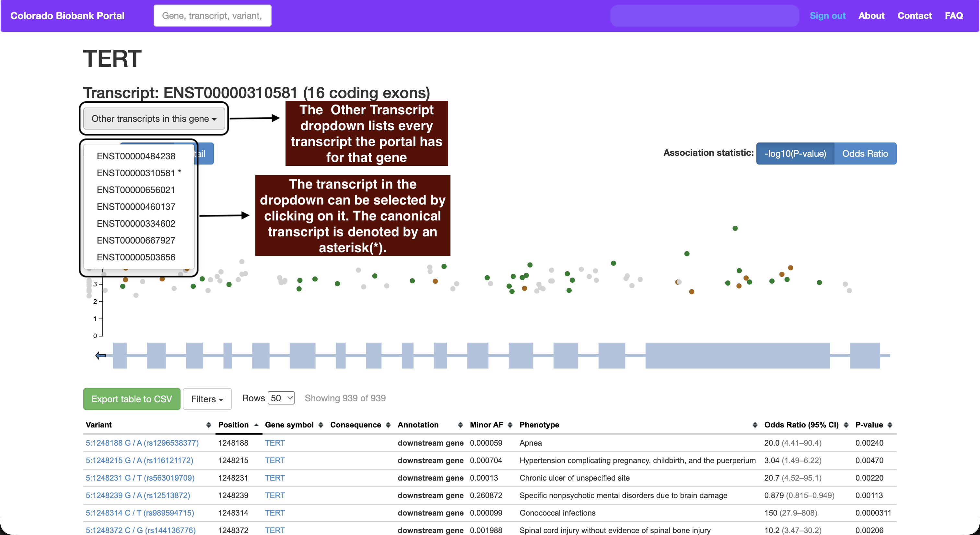Sort by P-value column arrows
The height and width of the screenshot is (535, 980).
[x=890, y=425]
